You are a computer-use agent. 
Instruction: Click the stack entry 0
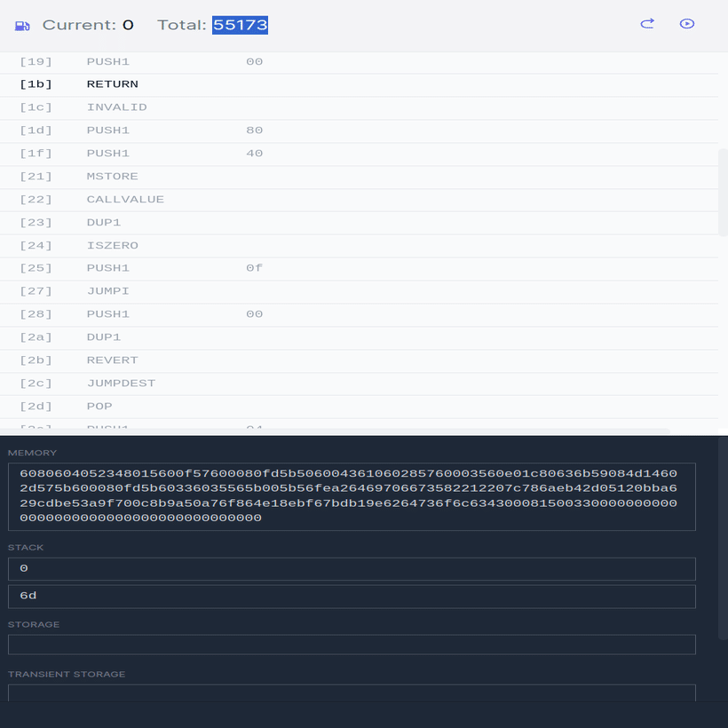click(352, 569)
